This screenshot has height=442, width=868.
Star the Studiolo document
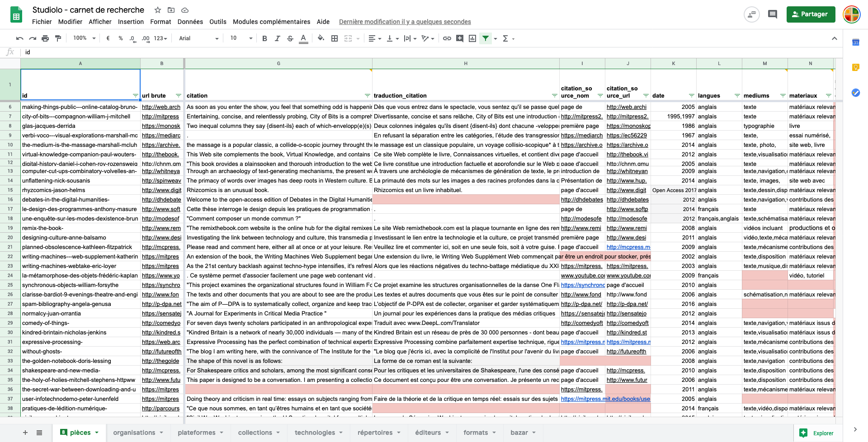[x=158, y=10]
